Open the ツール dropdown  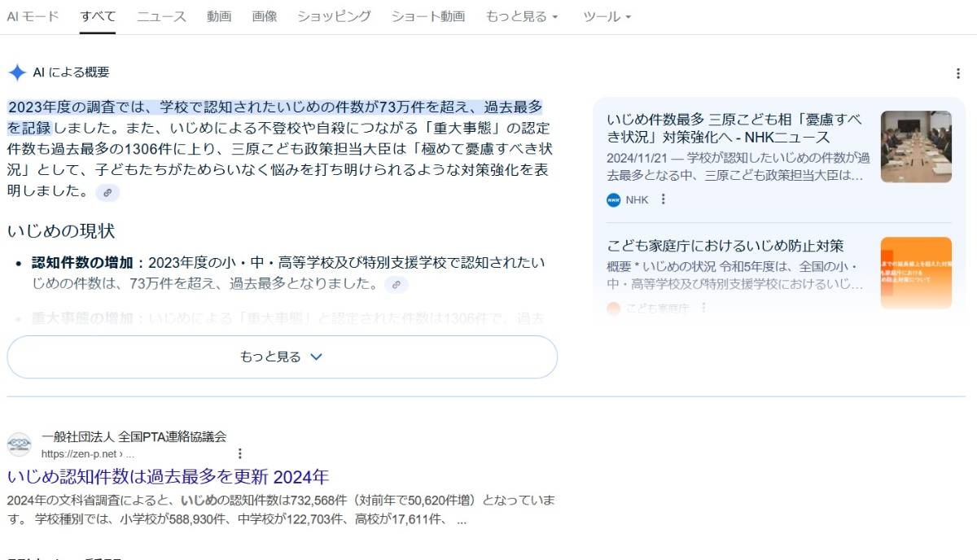pyautogui.click(x=607, y=16)
